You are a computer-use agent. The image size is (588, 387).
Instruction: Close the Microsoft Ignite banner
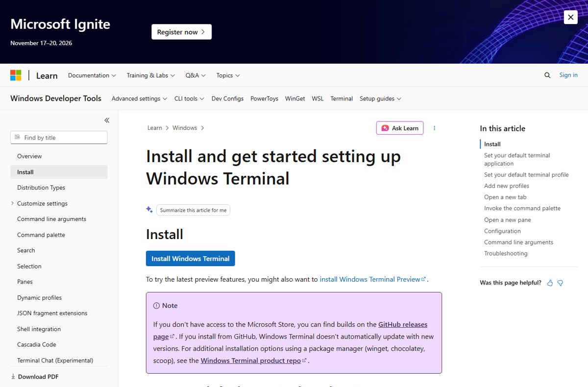[570, 17]
